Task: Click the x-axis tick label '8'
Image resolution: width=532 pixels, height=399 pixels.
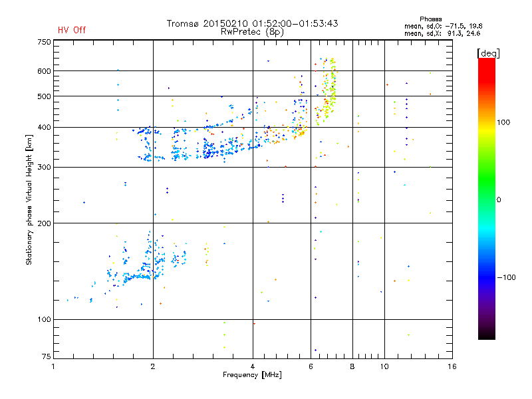Action: 352,366
